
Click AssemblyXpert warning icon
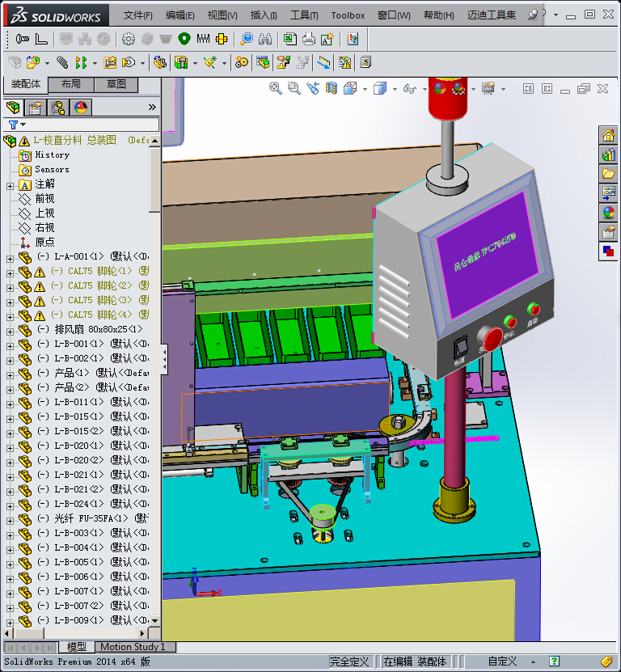345,62
